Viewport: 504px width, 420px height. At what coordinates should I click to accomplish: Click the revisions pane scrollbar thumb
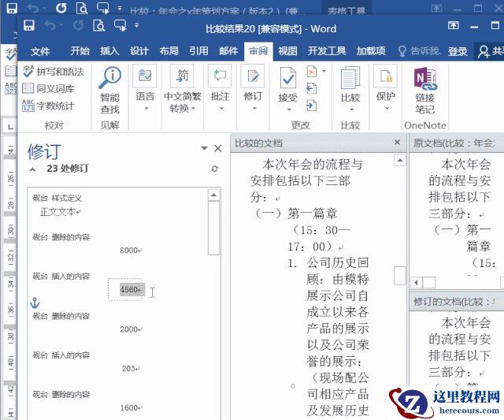pyautogui.click(x=213, y=228)
